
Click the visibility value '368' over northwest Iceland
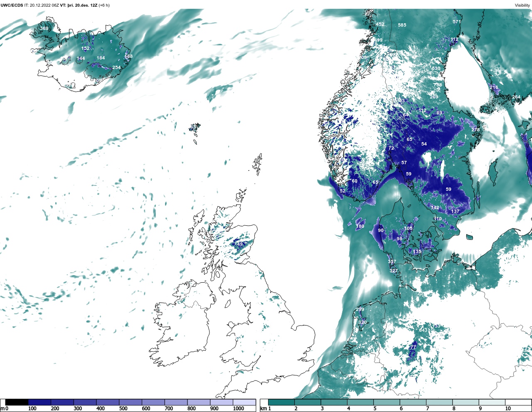[44, 29]
